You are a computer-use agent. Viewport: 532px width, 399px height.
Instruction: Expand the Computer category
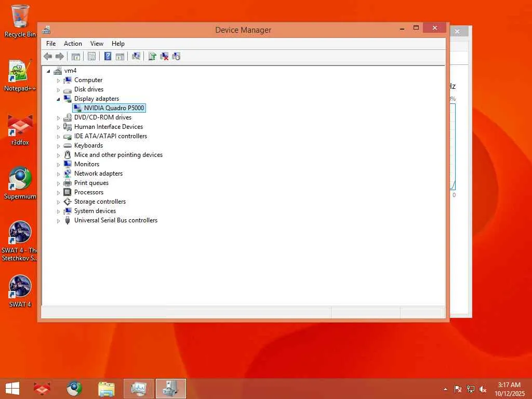(58, 81)
